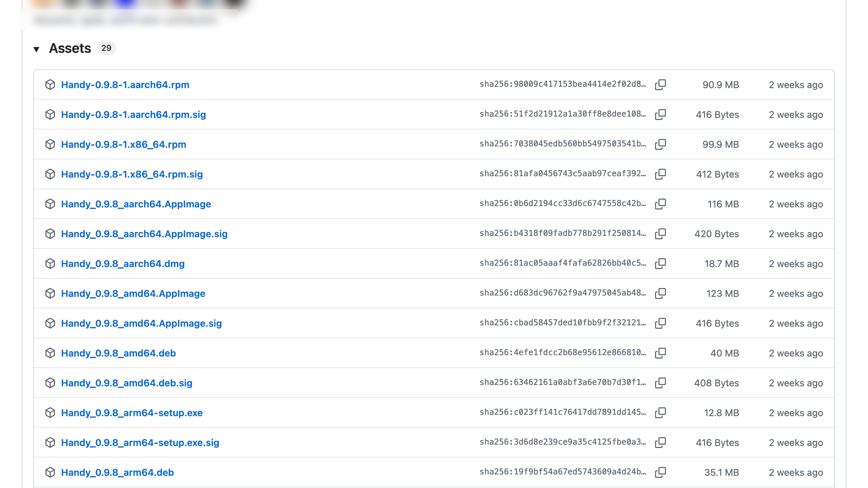This screenshot has width=868, height=488.
Task: Select hash text sha256:98009c417153bea4414e2f02d8
Action: [x=563, y=84]
